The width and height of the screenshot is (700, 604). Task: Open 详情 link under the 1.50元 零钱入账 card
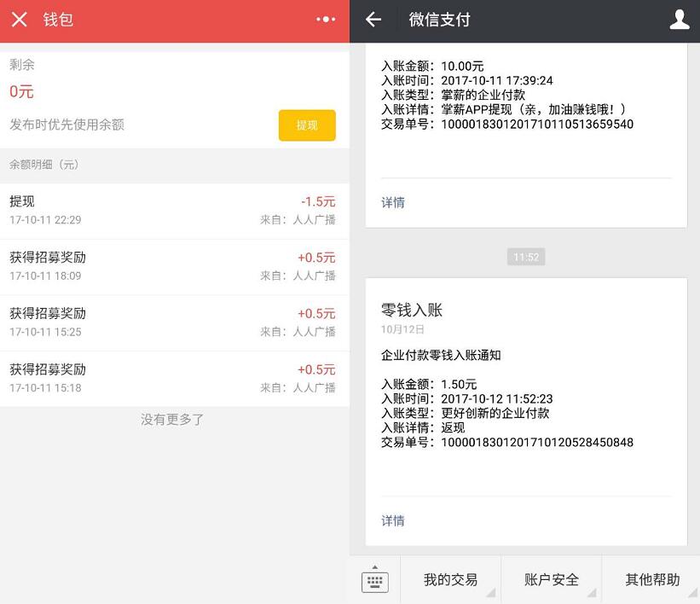pyautogui.click(x=393, y=520)
